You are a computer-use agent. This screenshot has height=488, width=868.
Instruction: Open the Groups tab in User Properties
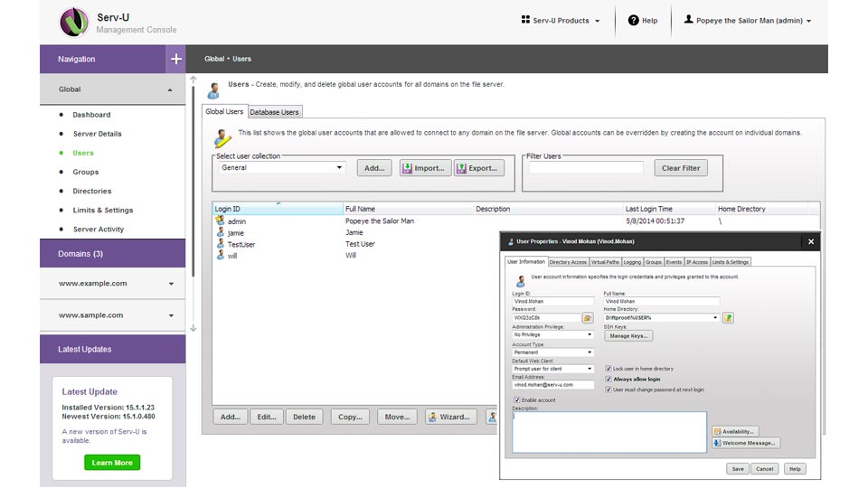tap(653, 262)
